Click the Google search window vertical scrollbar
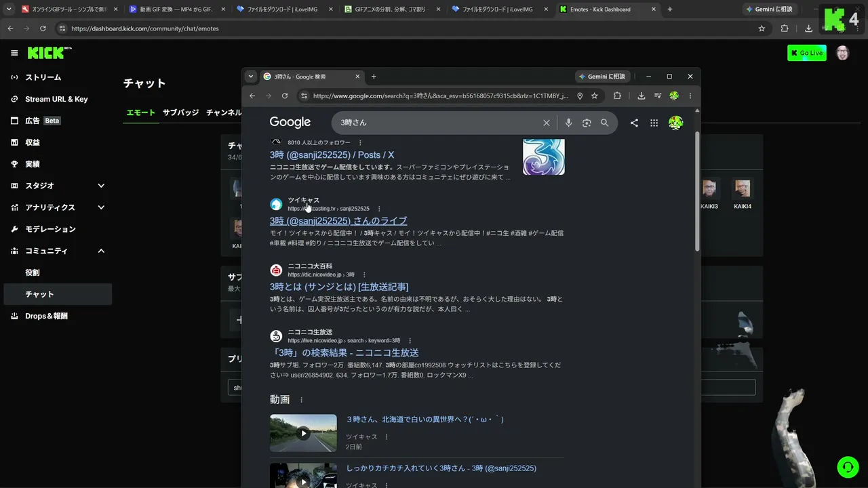Viewport: 868px width, 488px height. [x=697, y=192]
